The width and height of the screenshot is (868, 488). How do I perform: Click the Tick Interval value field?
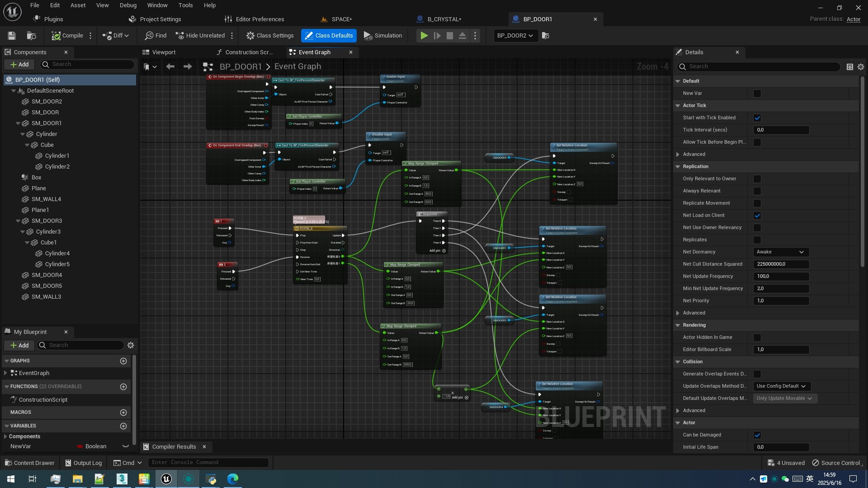[x=781, y=130]
